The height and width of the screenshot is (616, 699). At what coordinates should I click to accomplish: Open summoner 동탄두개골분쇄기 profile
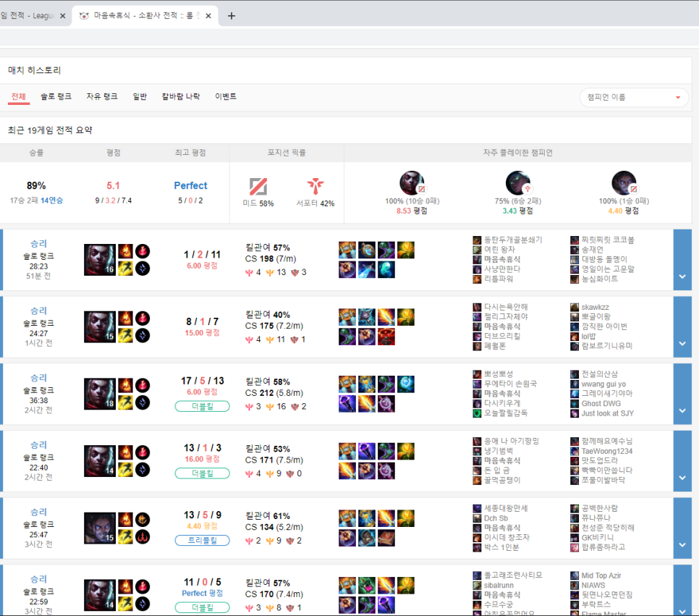pyautogui.click(x=513, y=240)
